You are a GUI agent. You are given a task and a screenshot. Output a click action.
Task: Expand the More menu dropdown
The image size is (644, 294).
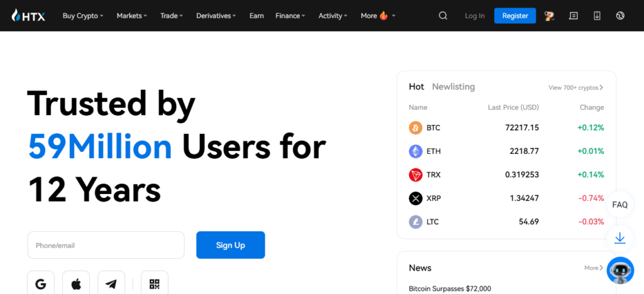378,16
